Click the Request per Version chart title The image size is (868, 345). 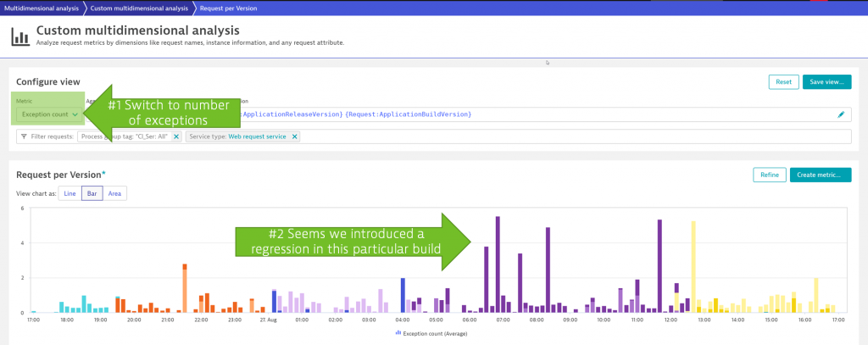(60, 175)
